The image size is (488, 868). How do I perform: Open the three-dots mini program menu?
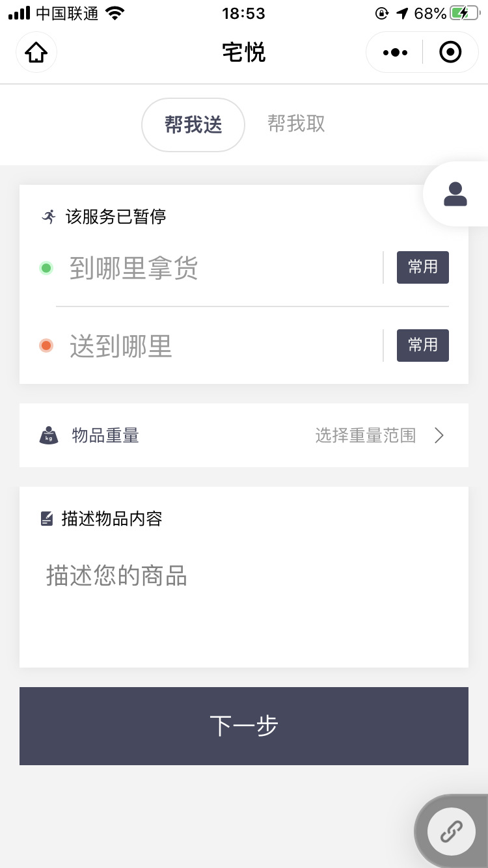[x=395, y=52]
